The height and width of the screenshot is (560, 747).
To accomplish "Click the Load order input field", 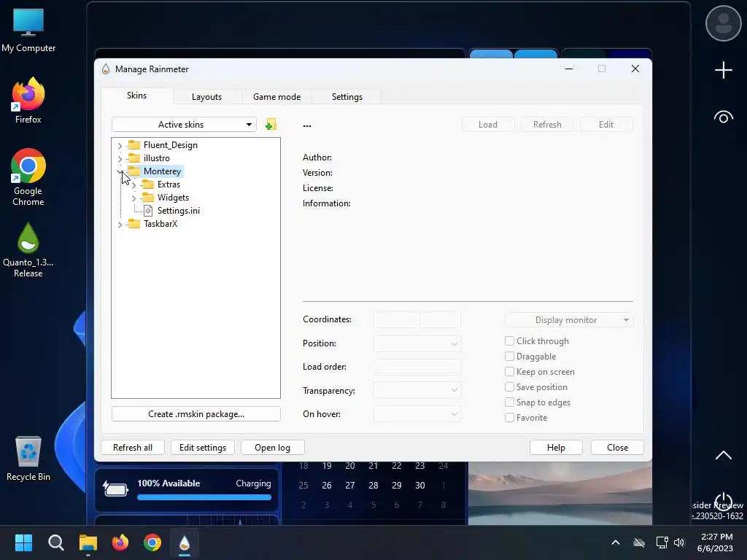I will pyautogui.click(x=417, y=367).
